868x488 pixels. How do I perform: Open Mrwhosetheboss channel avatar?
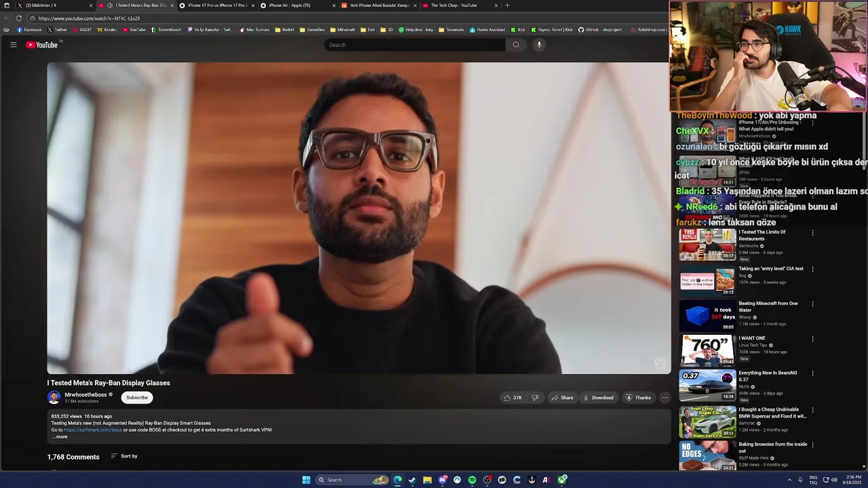click(54, 397)
